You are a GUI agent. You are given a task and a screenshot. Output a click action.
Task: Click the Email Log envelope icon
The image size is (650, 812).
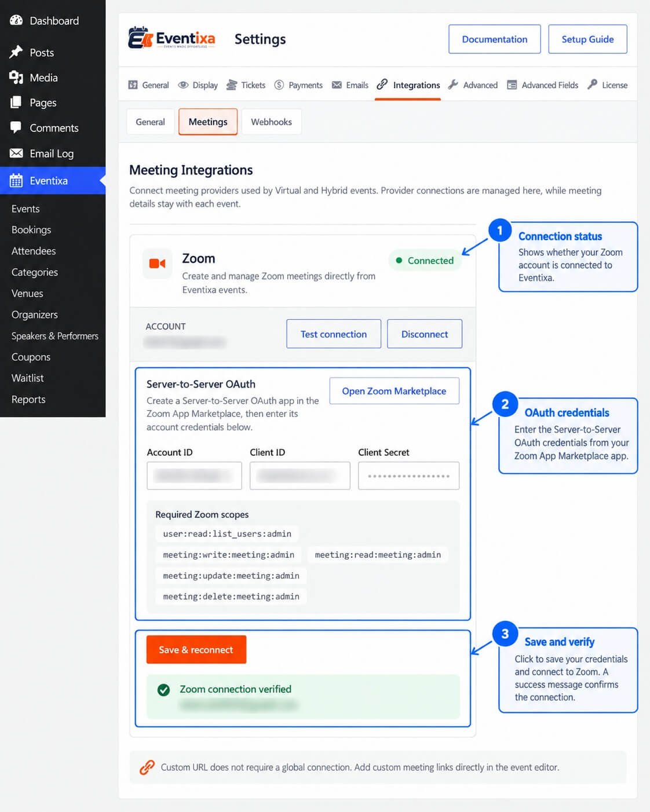[16, 153]
